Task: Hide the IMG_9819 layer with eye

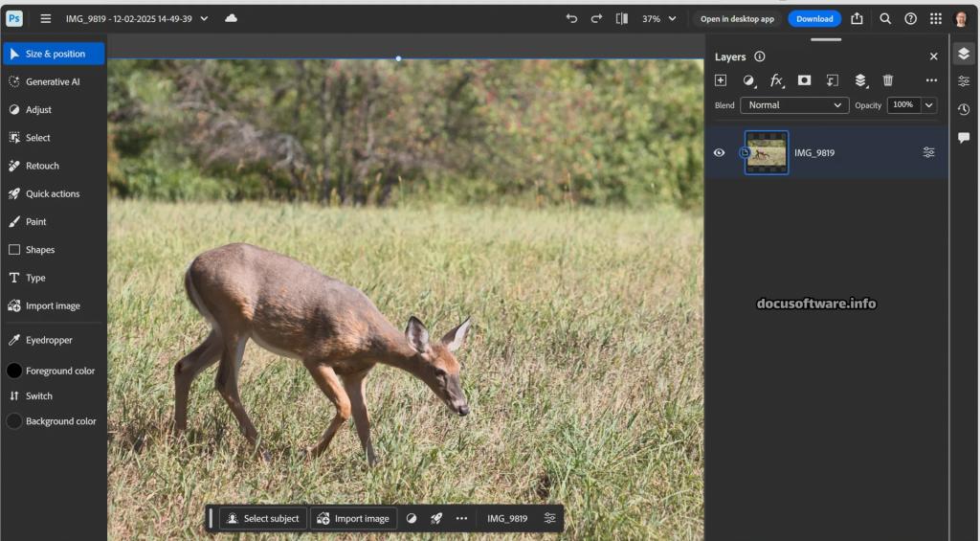Action: coord(720,152)
